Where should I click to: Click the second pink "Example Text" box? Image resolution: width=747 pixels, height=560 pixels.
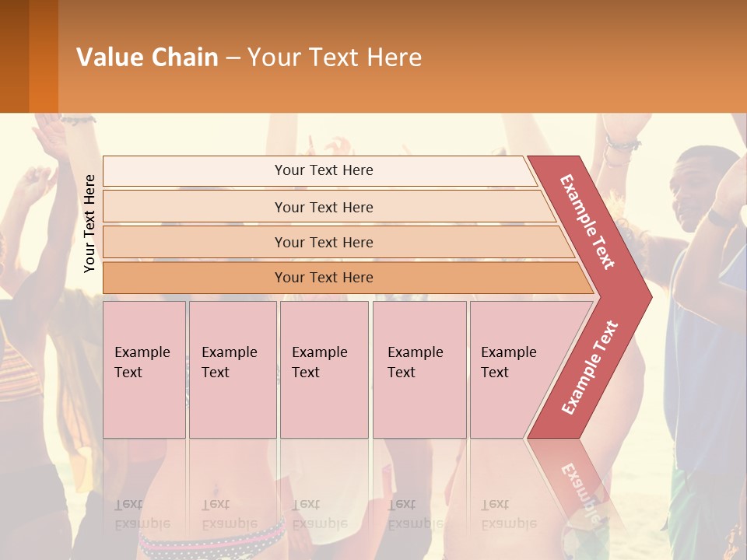click(232, 369)
